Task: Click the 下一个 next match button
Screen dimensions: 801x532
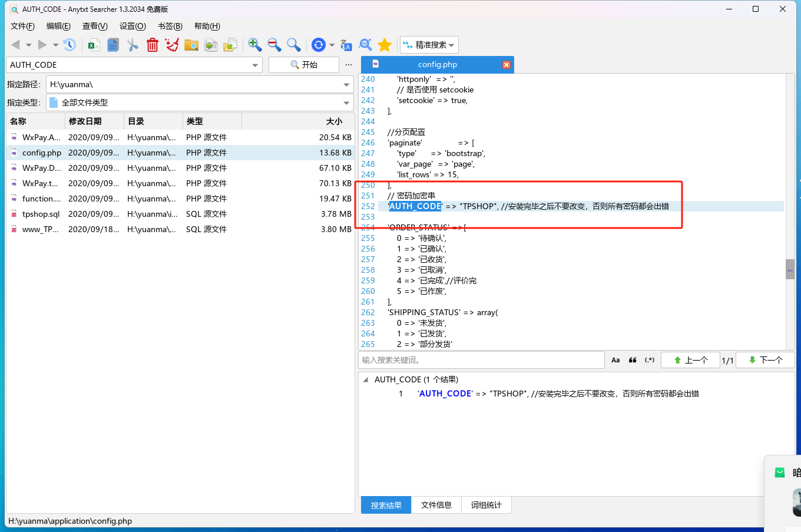Action: point(765,360)
